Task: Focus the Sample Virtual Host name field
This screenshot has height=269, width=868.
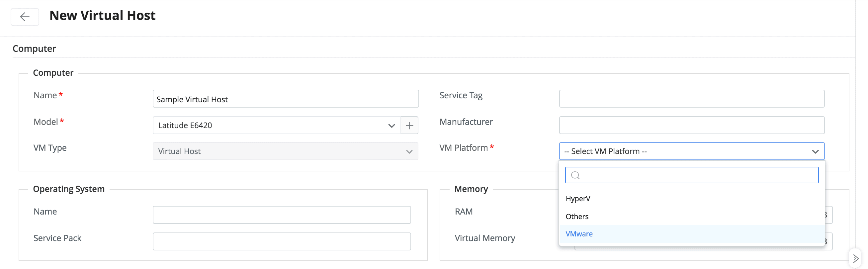Action: click(285, 99)
